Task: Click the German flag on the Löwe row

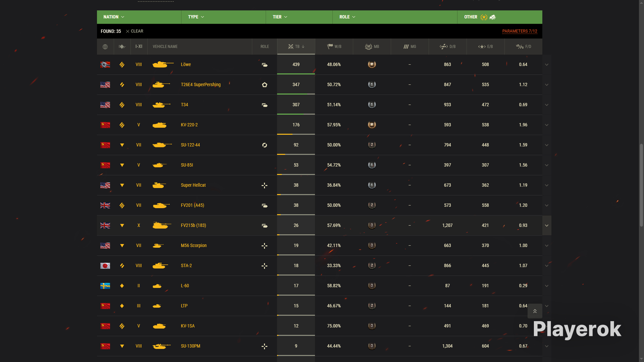Action: point(105,65)
